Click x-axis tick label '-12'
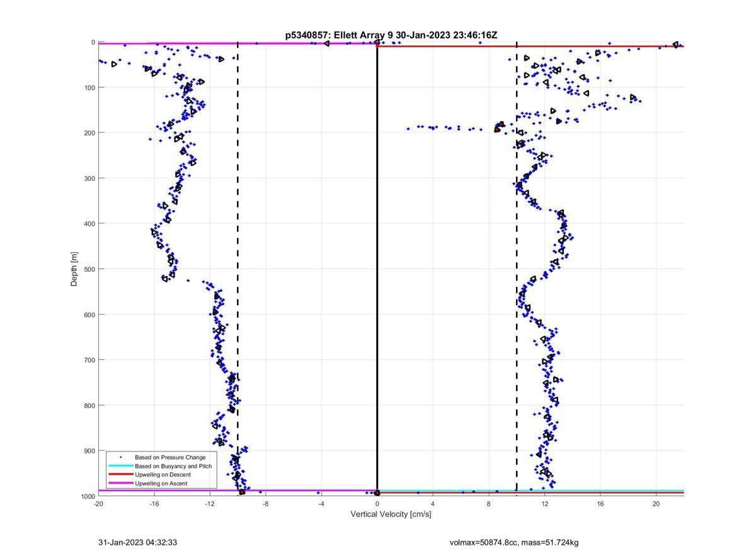This screenshot has height=558, width=756. pyautogui.click(x=210, y=504)
